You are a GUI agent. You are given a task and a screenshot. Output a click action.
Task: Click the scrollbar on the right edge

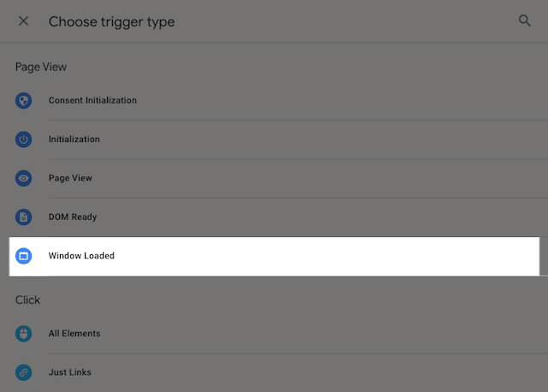(x=543, y=257)
